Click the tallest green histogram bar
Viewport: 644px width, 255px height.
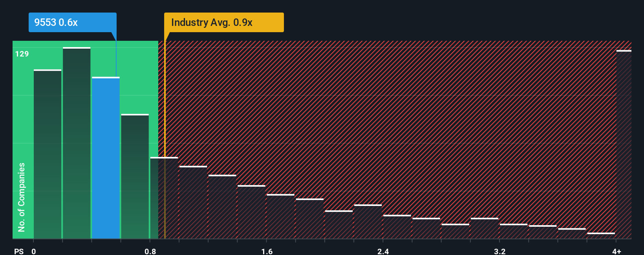click(x=77, y=143)
